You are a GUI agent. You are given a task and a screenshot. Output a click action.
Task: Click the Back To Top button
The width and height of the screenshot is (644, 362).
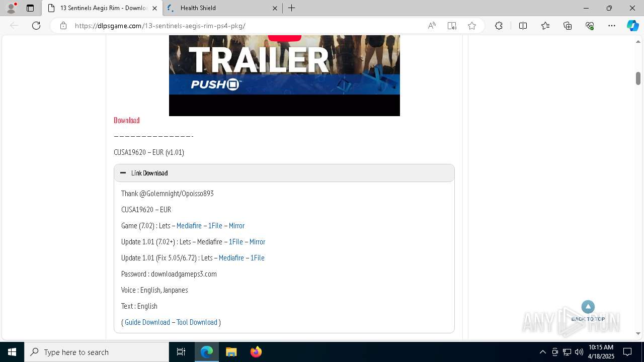[588, 311]
